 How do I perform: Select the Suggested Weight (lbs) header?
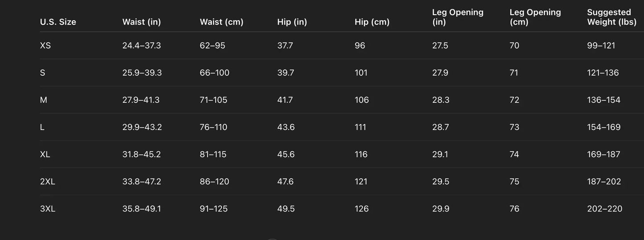tap(611, 17)
